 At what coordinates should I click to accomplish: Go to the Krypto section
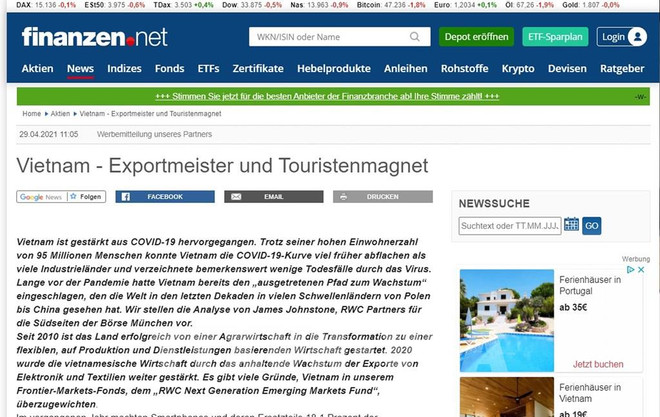click(x=518, y=69)
